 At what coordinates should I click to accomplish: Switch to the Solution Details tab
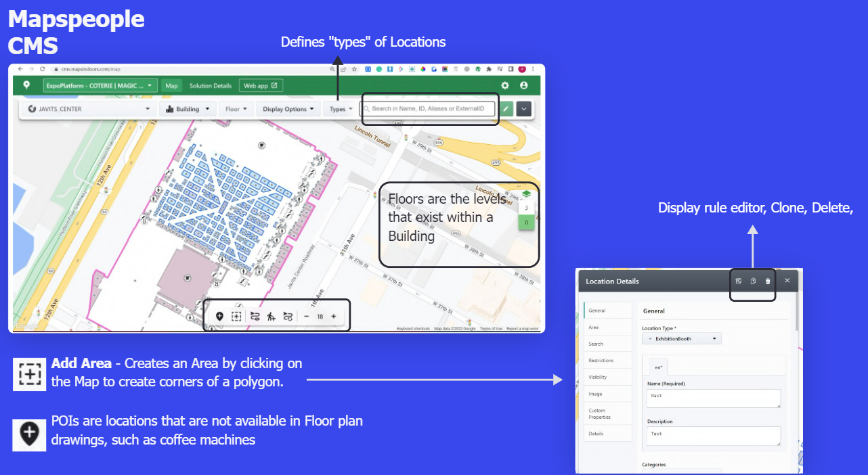(x=211, y=86)
